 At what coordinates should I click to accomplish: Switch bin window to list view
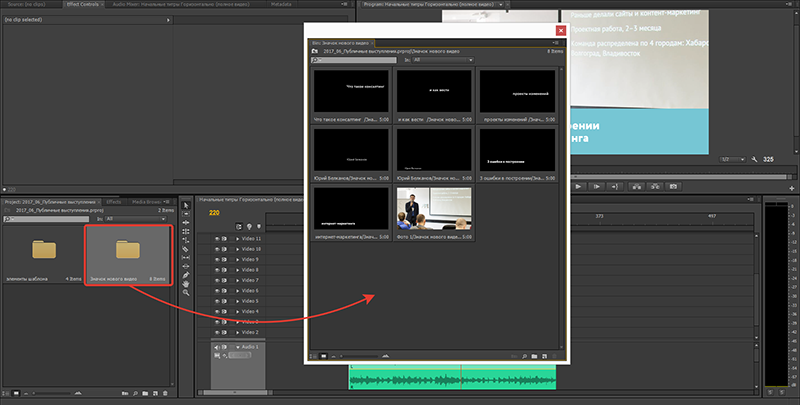pyautogui.click(x=313, y=356)
